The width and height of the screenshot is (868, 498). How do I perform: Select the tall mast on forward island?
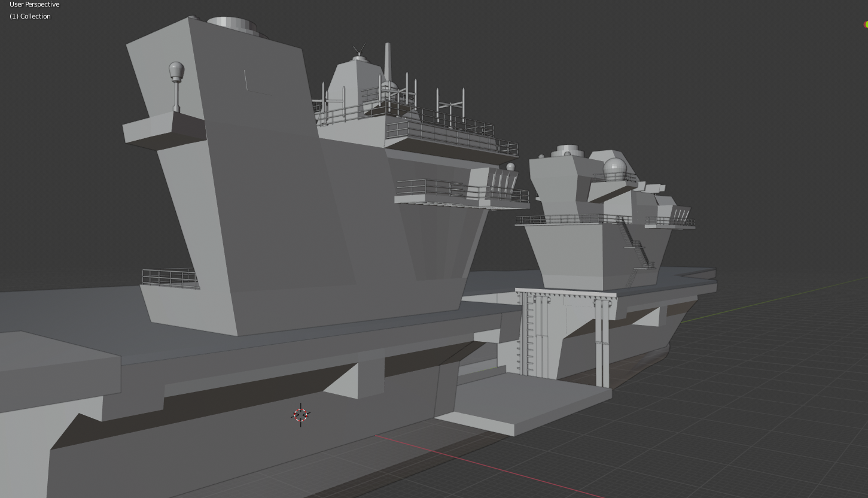387,62
